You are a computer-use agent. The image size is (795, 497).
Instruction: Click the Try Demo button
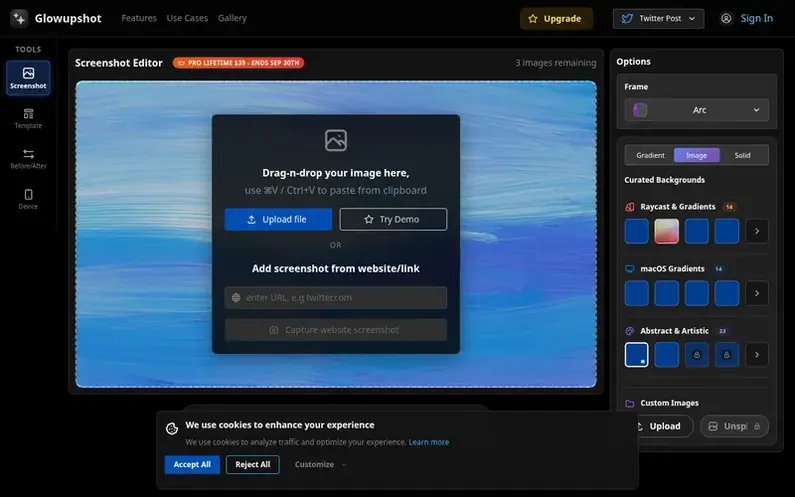[x=393, y=220]
